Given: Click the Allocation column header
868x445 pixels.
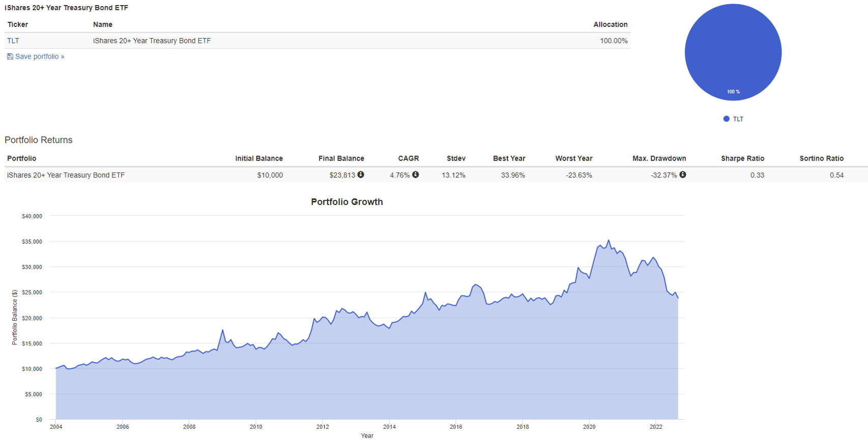Looking at the screenshot, I should click(x=611, y=24).
